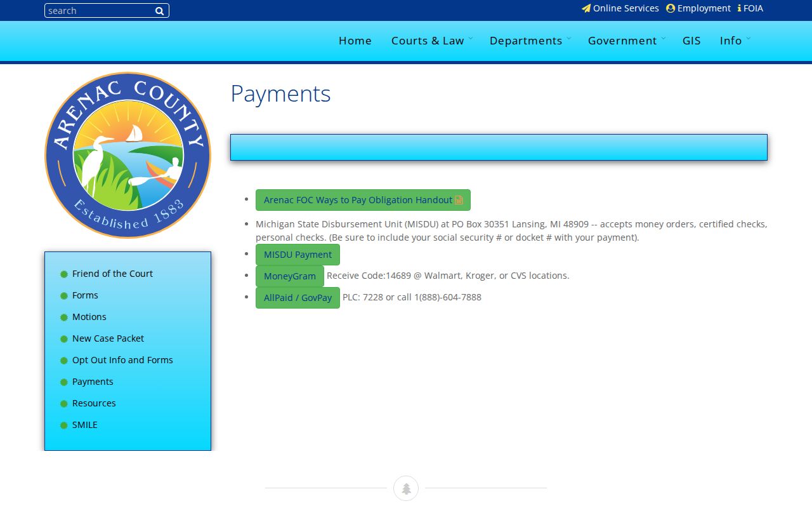Click the Online Services paper plane icon

coord(586,8)
